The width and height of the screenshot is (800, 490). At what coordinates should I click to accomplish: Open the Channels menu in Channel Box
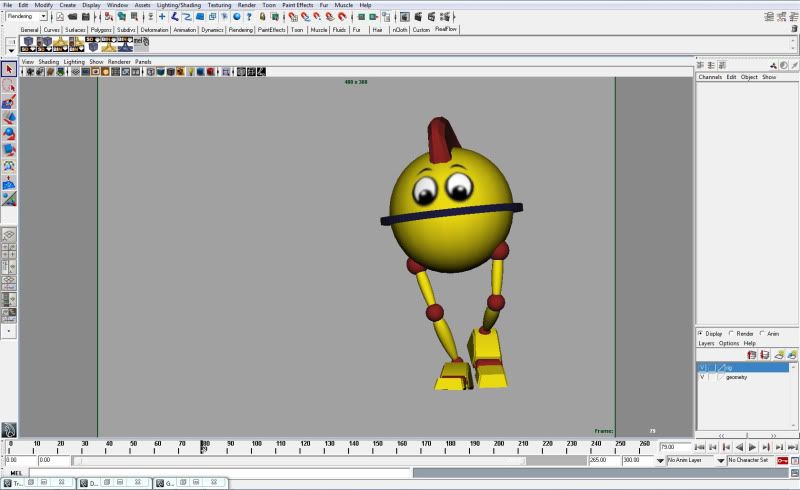(x=710, y=77)
